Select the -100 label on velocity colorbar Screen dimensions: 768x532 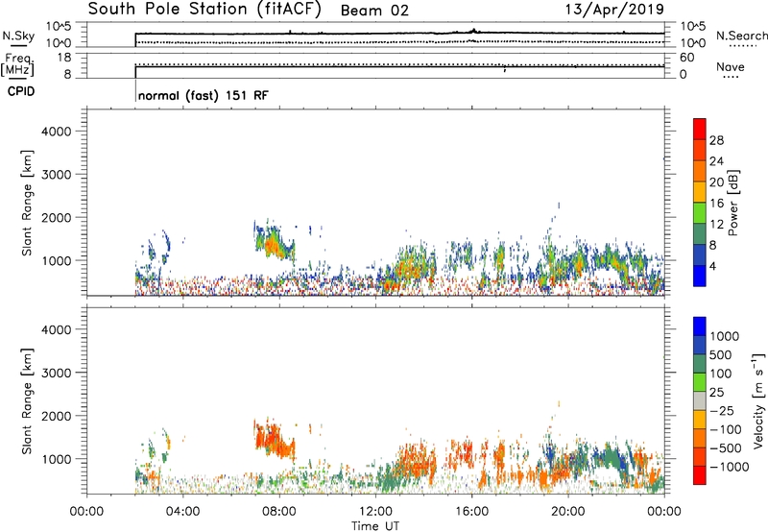point(725,429)
